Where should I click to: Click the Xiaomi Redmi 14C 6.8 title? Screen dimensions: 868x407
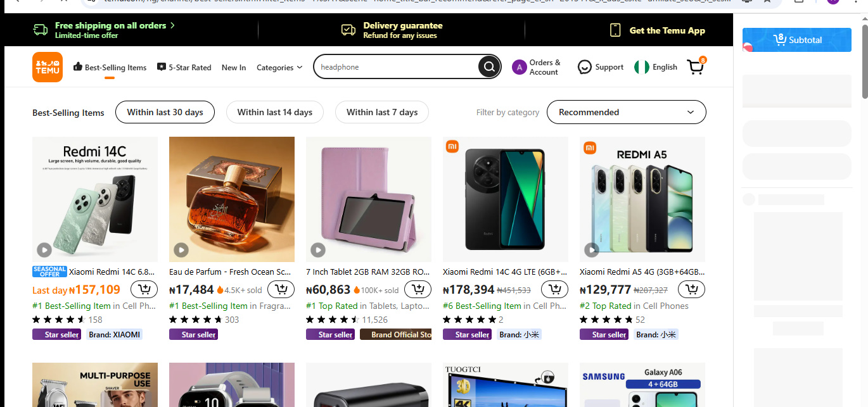click(112, 272)
